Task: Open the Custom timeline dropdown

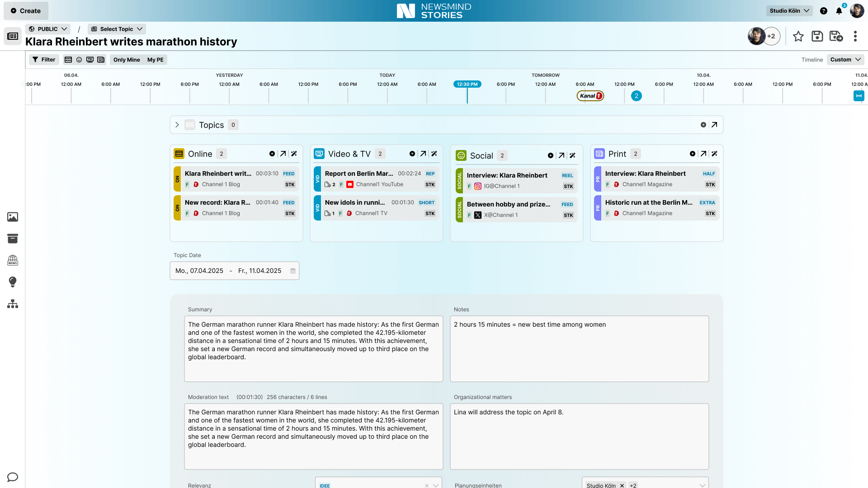Action: 845,59
